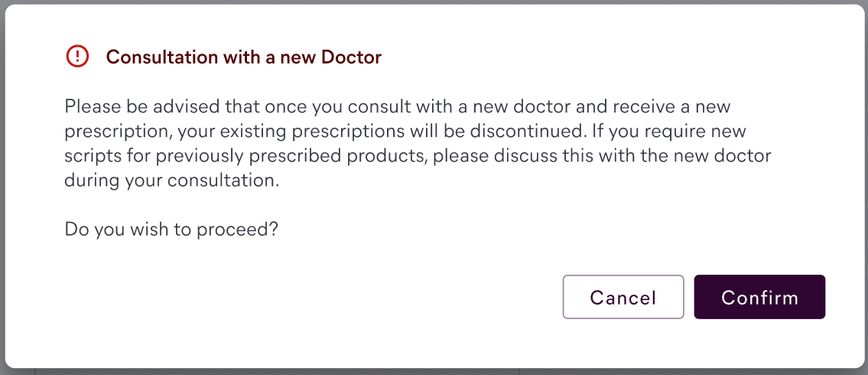Cancel the new doctor consultation dialog
This screenshot has width=868, height=375.
pyautogui.click(x=623, y=297)
